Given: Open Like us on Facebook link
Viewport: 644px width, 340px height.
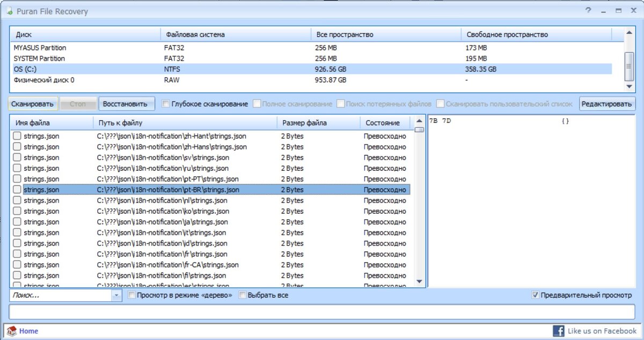Looking at the screenshot, I should click(602, 331).
